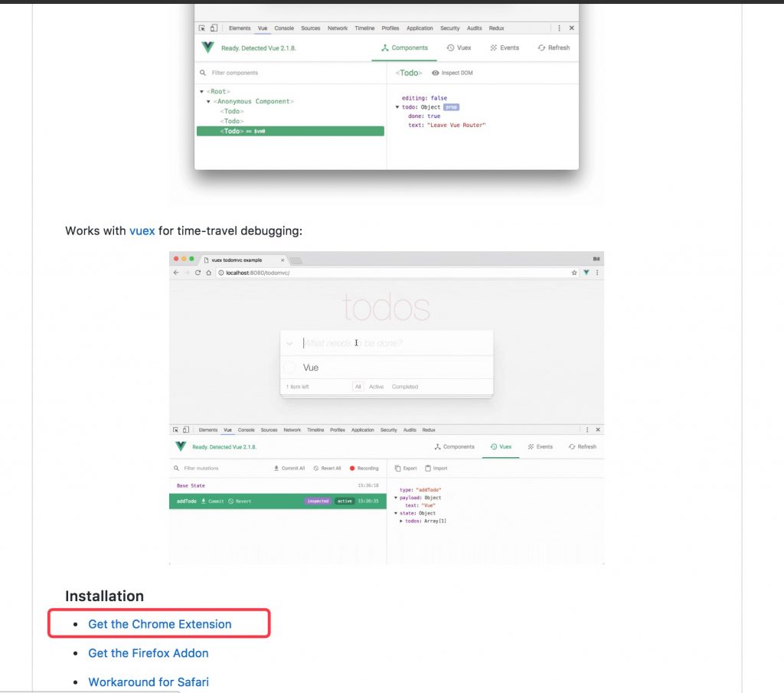Toggle all todos with the chevron
This screenshot has height=693, width=784.
coord(289,344)
